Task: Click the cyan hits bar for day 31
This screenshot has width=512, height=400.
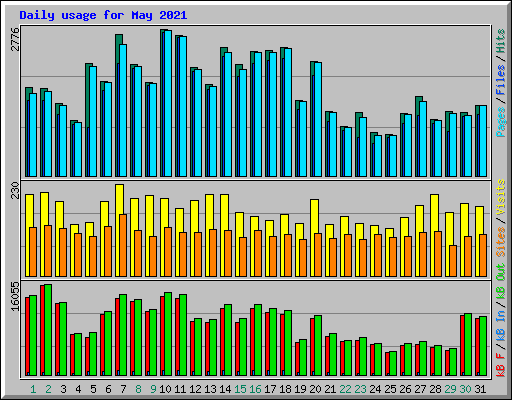Action: tap(483, 141)
